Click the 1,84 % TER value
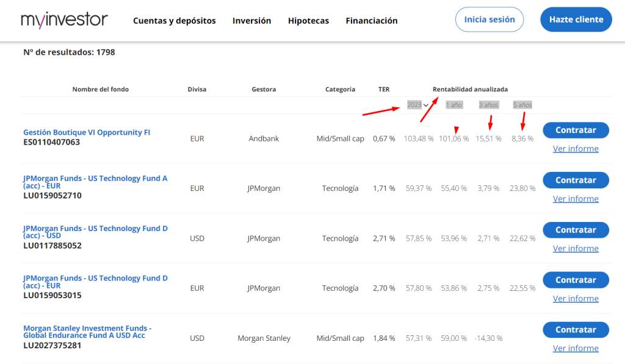The image size is (625, 364). click(384, 338)
